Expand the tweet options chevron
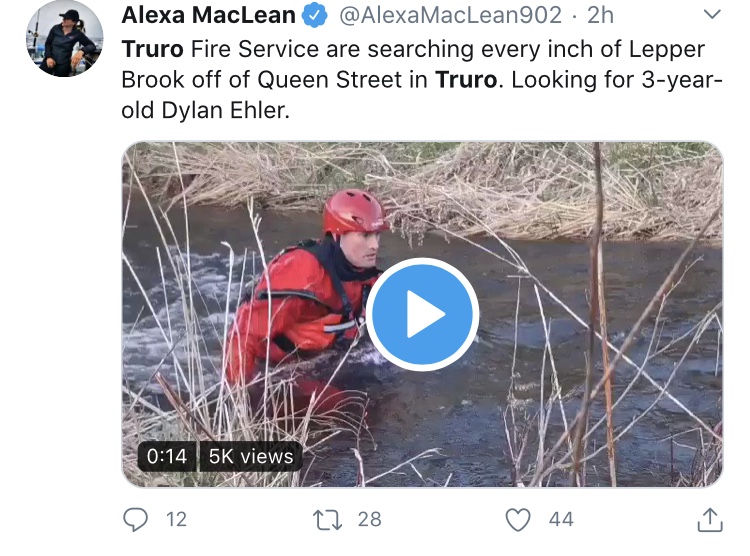The height and width of the screenshot is (556, 750). [712, 15]
